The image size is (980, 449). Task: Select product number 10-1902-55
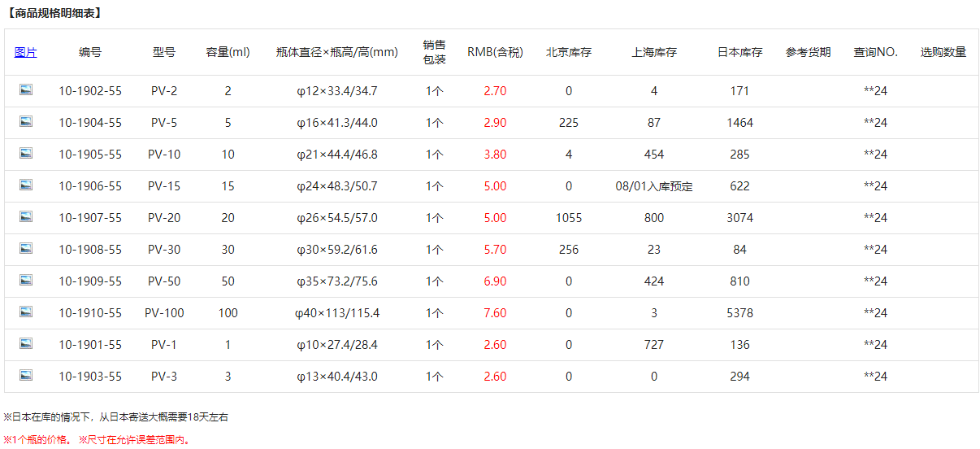pyautogui.click(x=90, y=91)
